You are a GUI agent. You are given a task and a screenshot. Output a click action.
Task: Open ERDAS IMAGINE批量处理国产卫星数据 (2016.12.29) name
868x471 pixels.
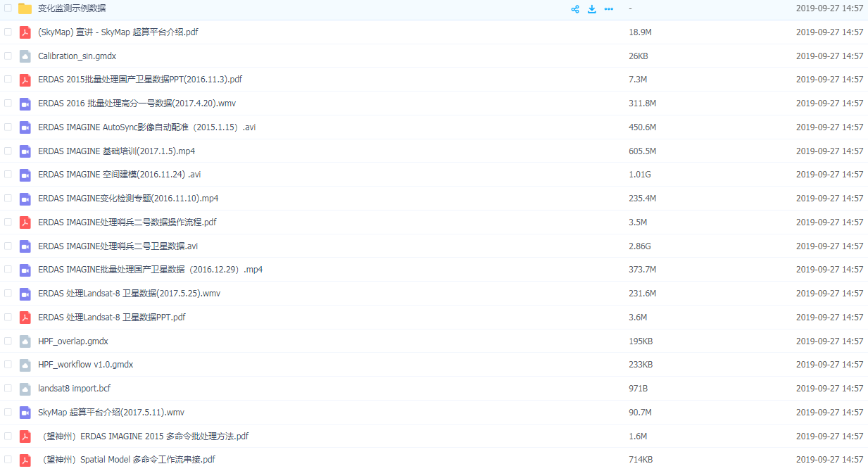coord(150,270)
